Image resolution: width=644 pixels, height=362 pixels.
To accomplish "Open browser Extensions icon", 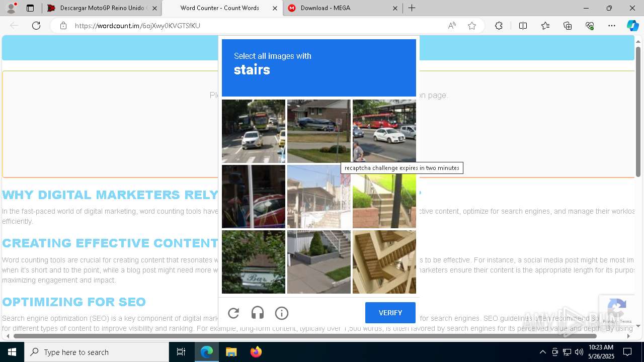I will tap(499, 26).
